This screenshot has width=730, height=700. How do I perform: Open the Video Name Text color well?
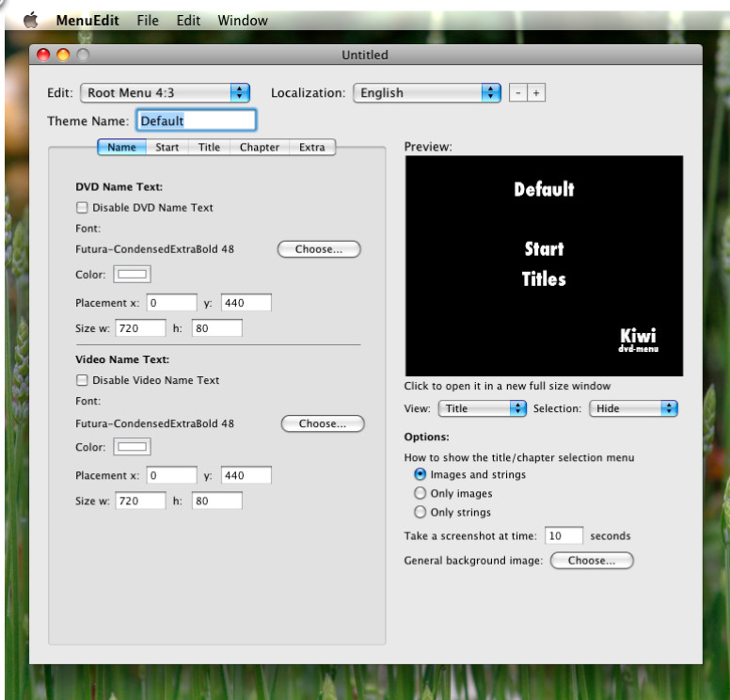click(x=133, y=447)
